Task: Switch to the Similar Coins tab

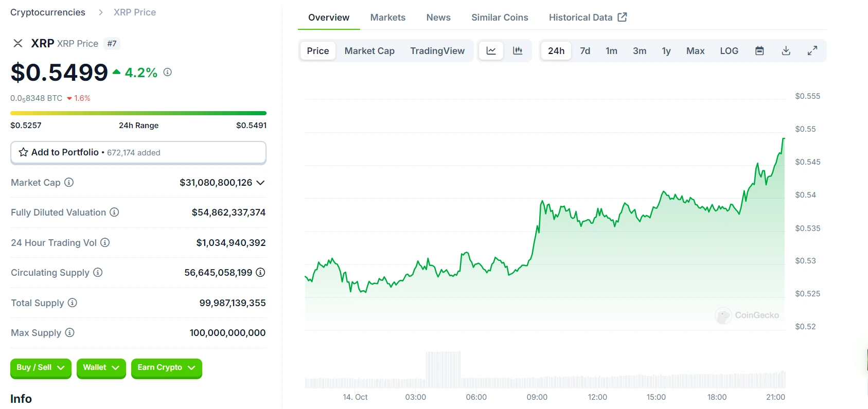Action: [x=500, y=17]
